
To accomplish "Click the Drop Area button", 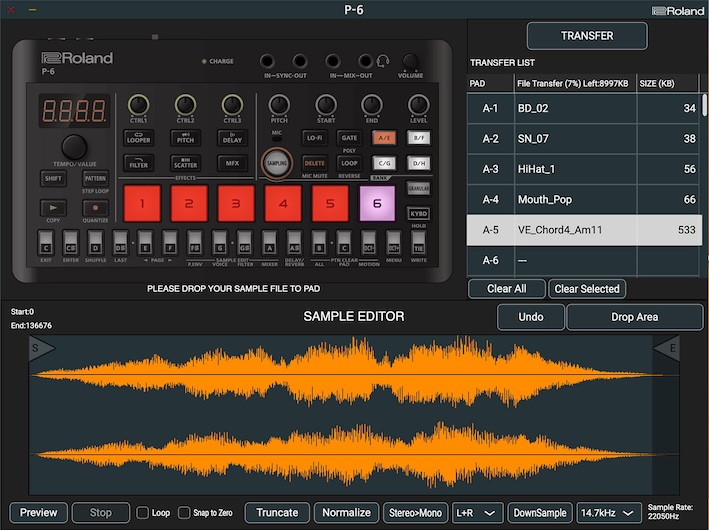I will click(x=634, y=317).
